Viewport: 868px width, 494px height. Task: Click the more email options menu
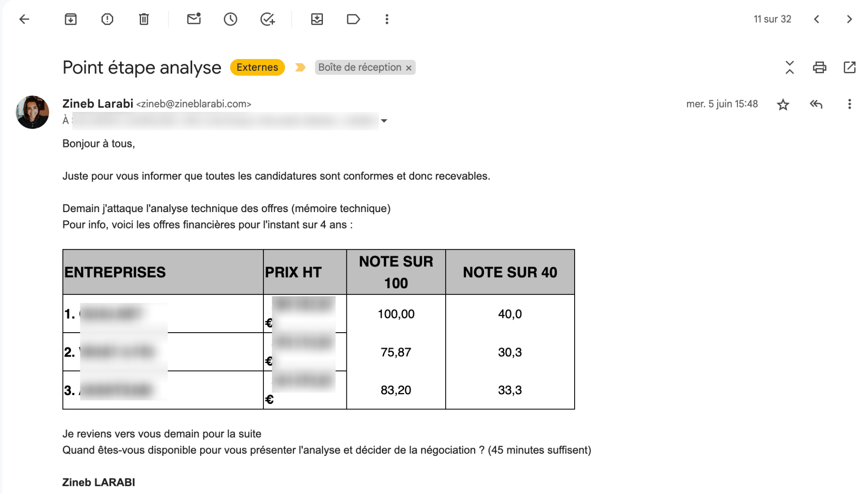(849, 104)
